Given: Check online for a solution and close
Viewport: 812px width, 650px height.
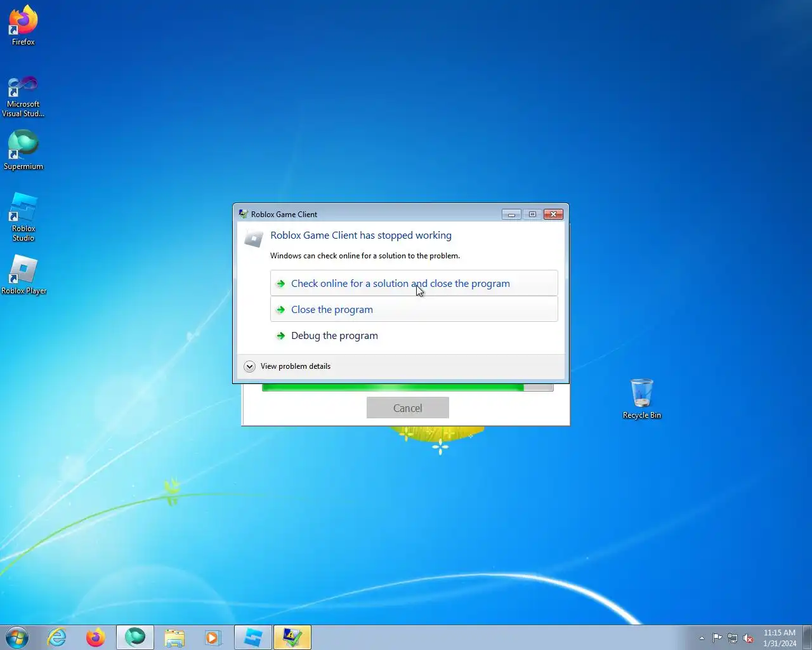Looking at the screenshot, I should click(414, 283).
